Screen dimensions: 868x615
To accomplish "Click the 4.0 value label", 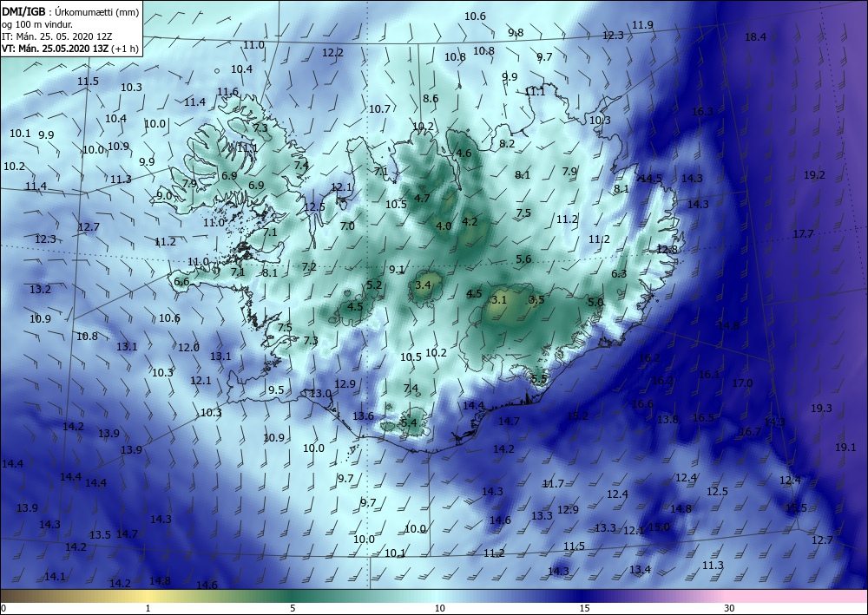I will click(x=444, y=226).
